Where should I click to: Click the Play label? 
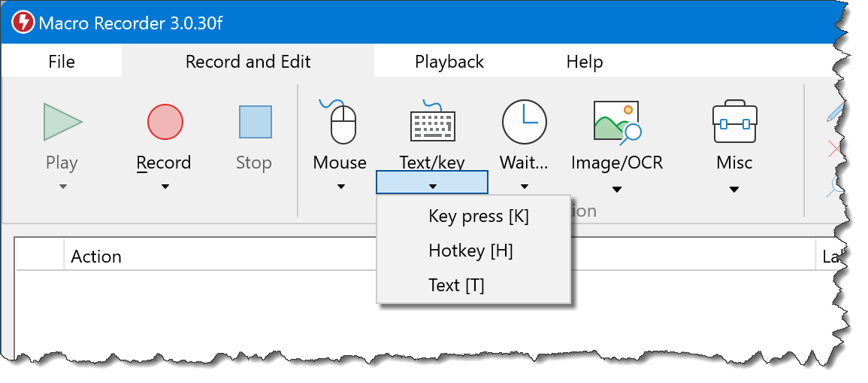62,163
